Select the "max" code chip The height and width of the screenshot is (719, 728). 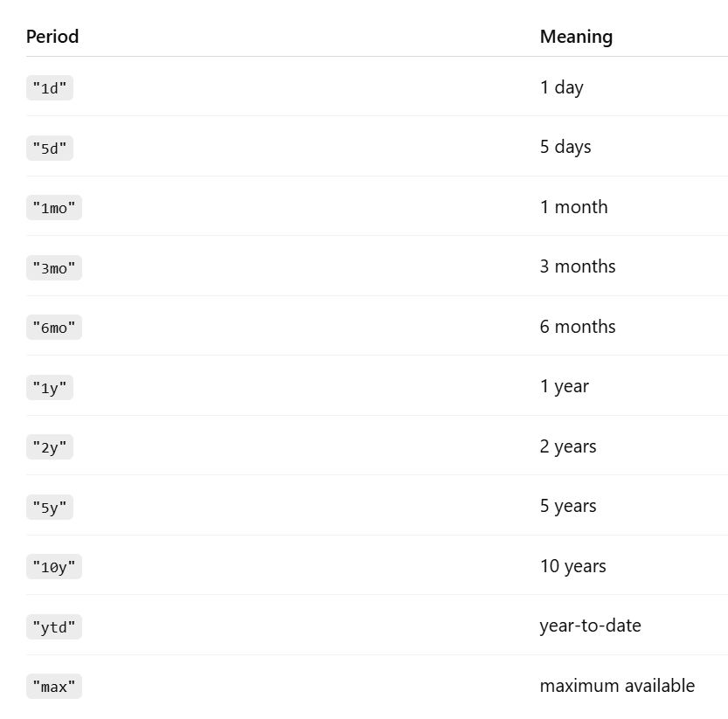(54, 687)
